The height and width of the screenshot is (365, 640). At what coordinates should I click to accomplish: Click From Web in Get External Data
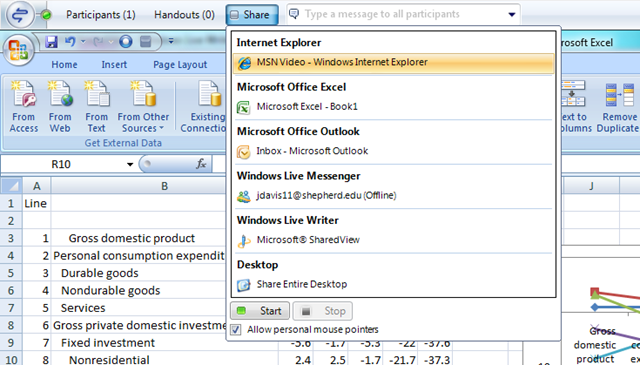[x=60, y=107]
